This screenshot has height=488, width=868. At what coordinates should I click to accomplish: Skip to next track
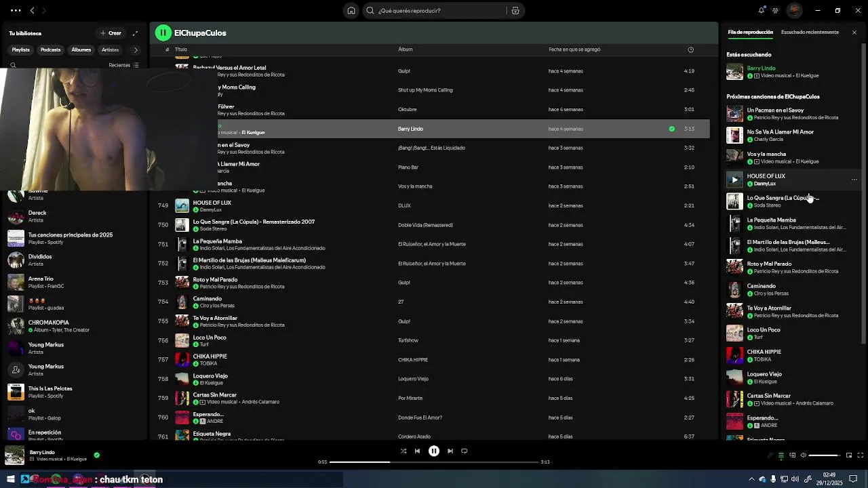point(450,451)
